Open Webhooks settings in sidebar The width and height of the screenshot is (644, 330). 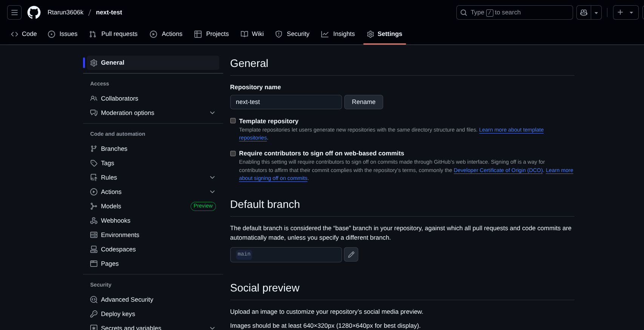click(x=153, y=220)
